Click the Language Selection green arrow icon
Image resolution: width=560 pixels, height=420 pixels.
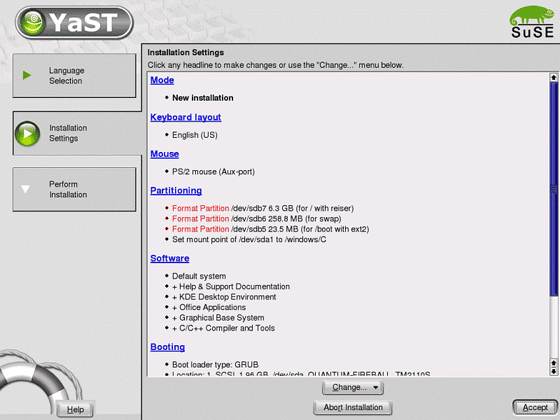click(27, 75)
